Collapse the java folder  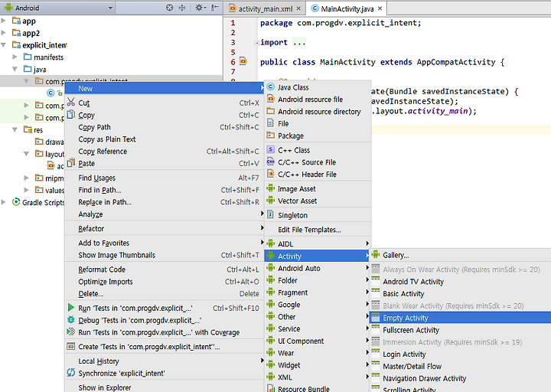pyautogui.click(x=15, y=69)
